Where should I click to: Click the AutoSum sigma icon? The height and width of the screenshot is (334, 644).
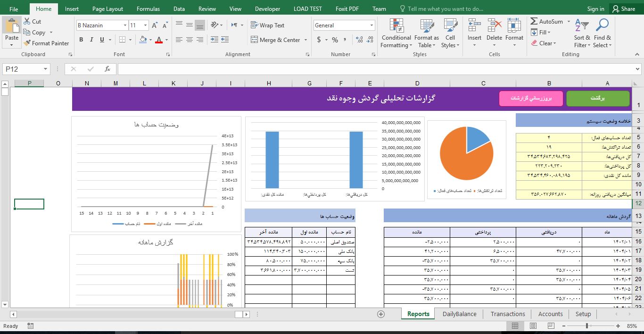coord(534,22)
